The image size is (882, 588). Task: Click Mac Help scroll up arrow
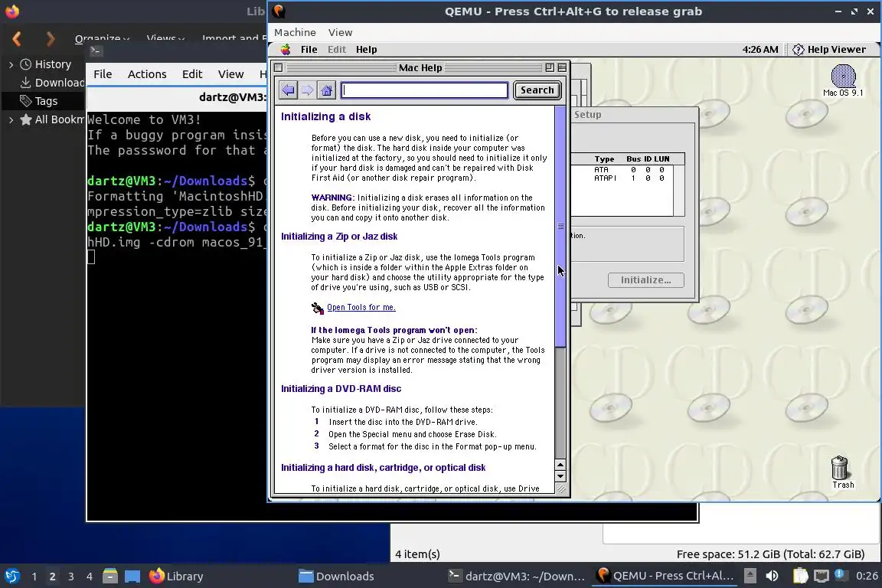click(560, 465)
